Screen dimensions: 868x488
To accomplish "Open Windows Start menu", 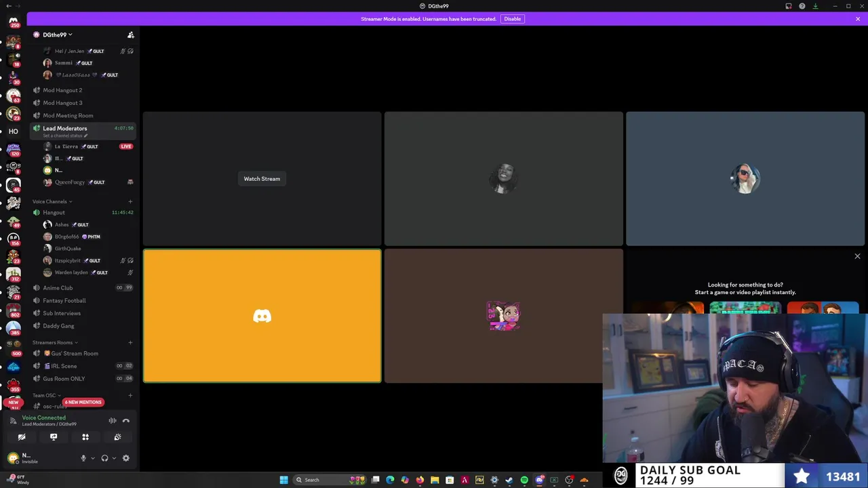I will [284, 480].
